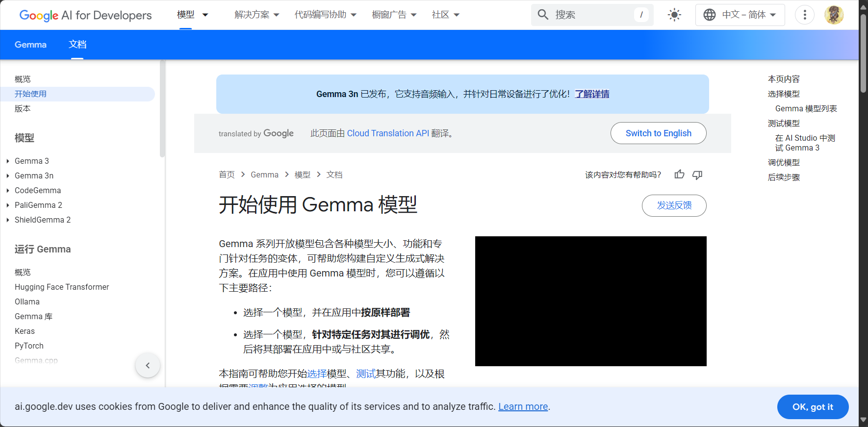This screenshot has height=427, width=868.
Task: Jump to 后续步骤 in page contents
Action: pos(784,177)
